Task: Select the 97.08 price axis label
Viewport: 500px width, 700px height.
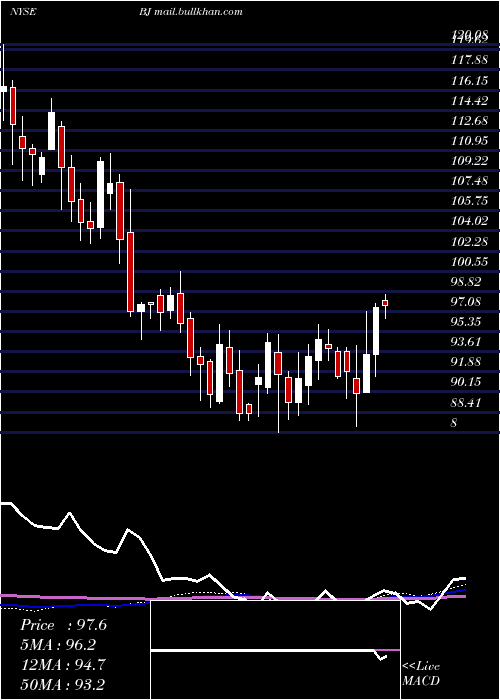Action: point(466,301)
